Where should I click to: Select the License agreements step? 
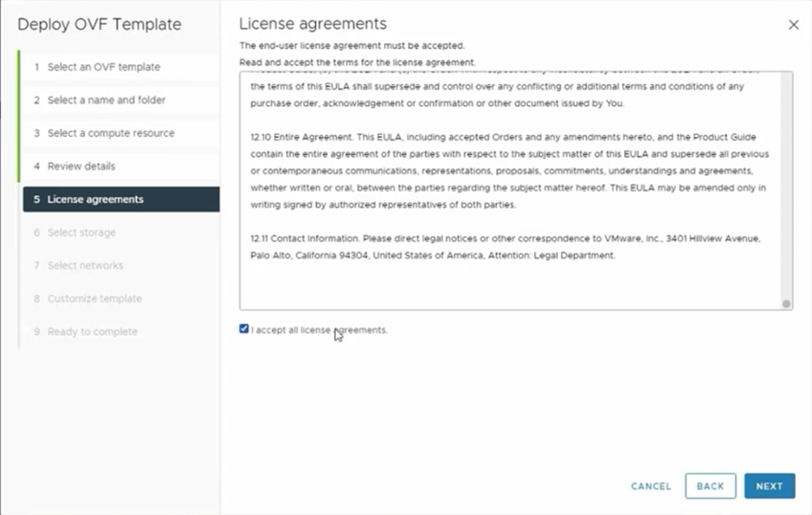point(95,199)
